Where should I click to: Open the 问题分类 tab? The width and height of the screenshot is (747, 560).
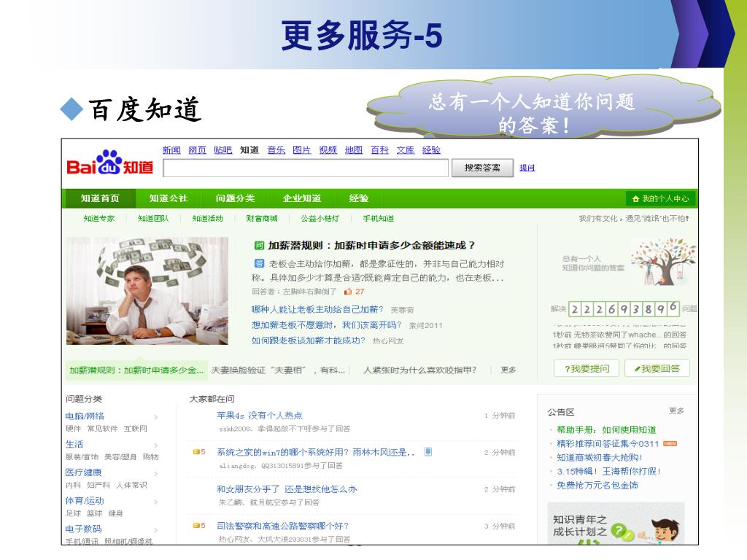click(235, 198)
